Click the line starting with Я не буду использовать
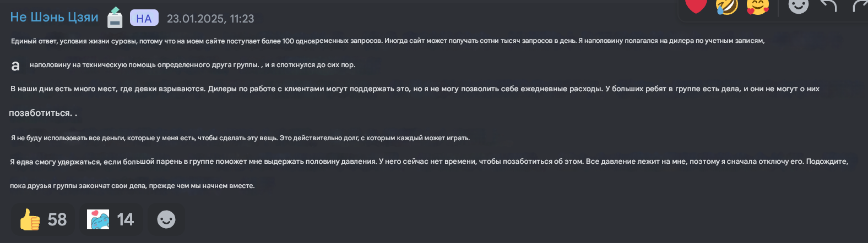The width and height of the screenshot is (868, 243). (x=240, y=138)
